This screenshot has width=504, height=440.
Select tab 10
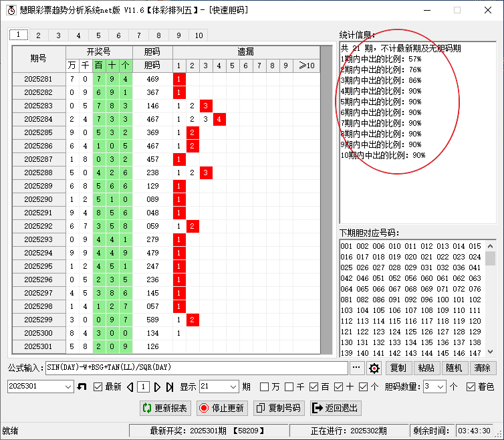pyautogui.click(x=199, y=35)
